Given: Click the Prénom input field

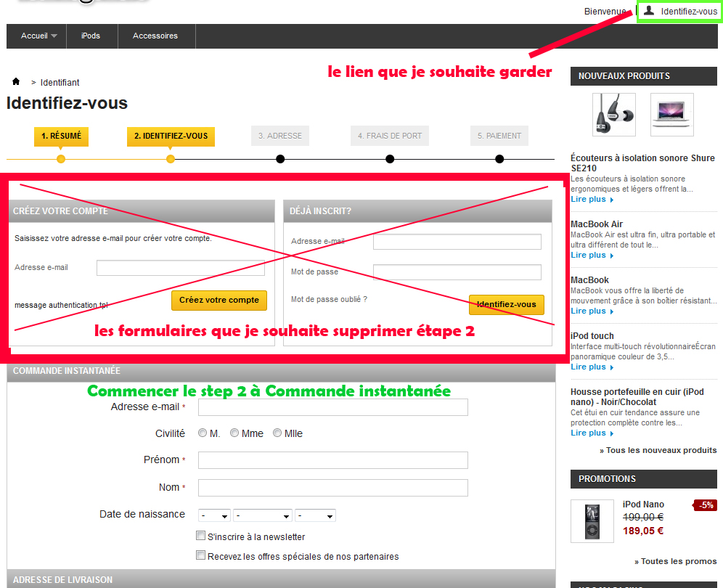Looking at the screenshot, I should (333, 460).
